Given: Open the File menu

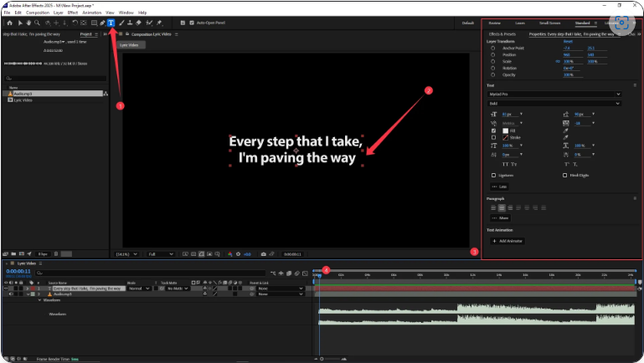Looking at the screenshot, I should pos(7,13).
